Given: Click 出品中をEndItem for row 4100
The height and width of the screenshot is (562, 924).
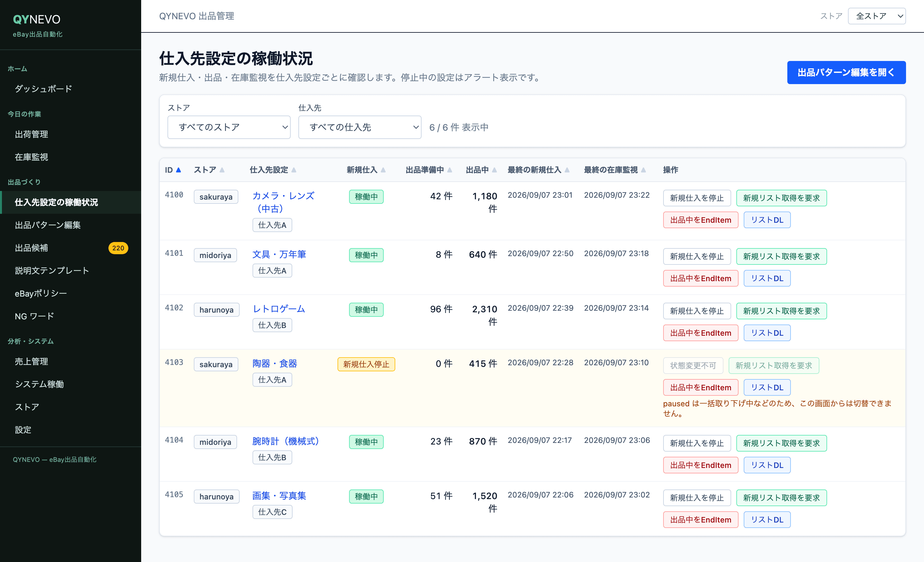Looking at the screenshot, I should (x=700, y=220).
